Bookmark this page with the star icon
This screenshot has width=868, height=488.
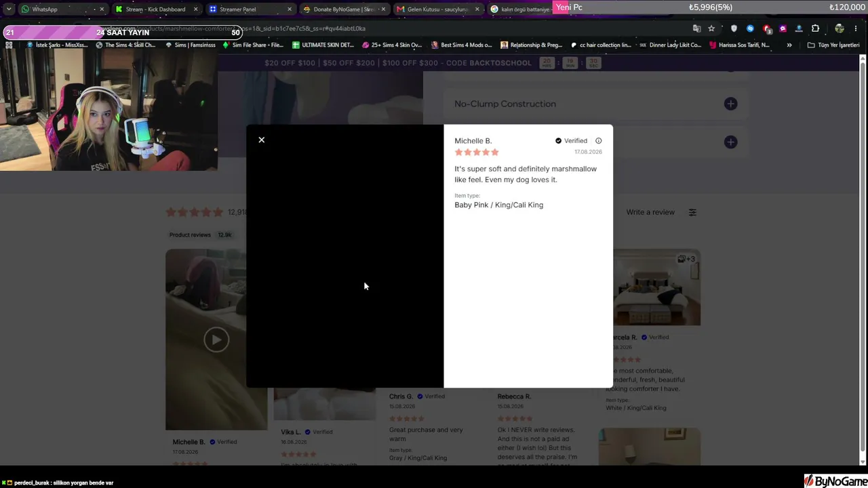tap(711, 28)
